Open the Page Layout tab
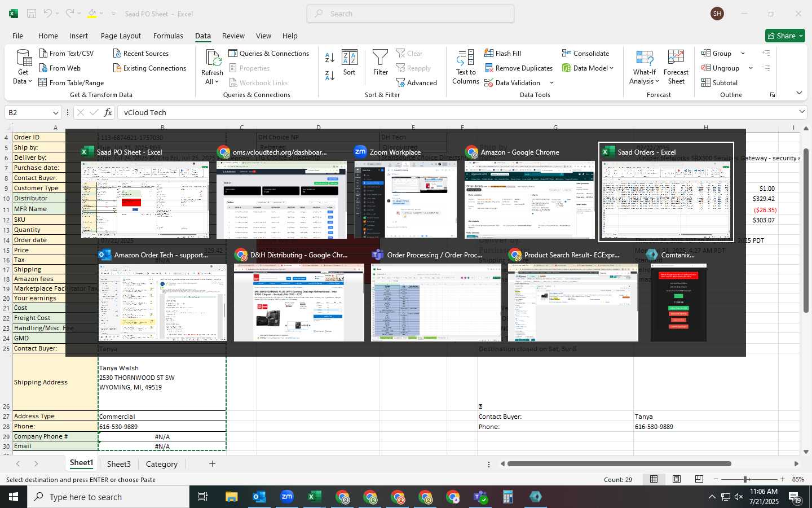 [x=121, y=36]
